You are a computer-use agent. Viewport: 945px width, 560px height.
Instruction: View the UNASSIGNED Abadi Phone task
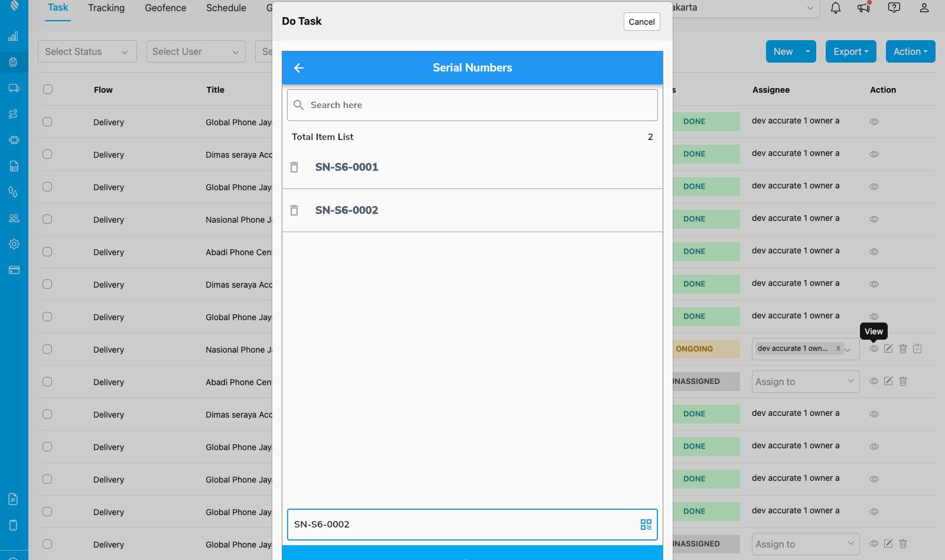[x=874, y=381]
